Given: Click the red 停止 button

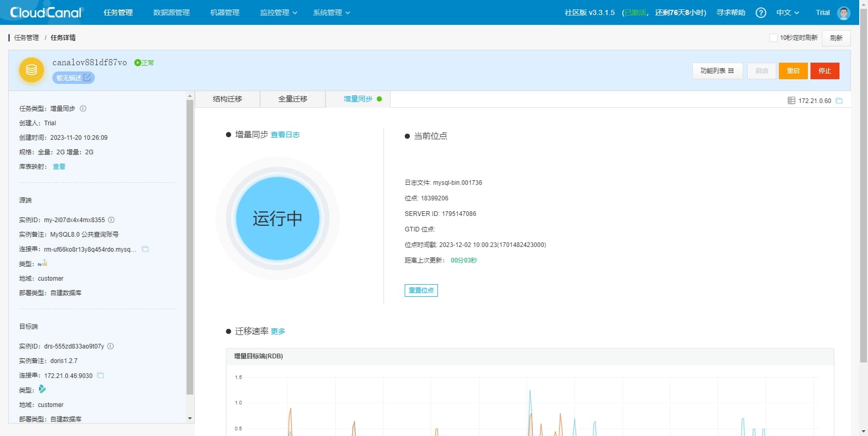Looking at the screenshot, I should [x=824, y=71].
